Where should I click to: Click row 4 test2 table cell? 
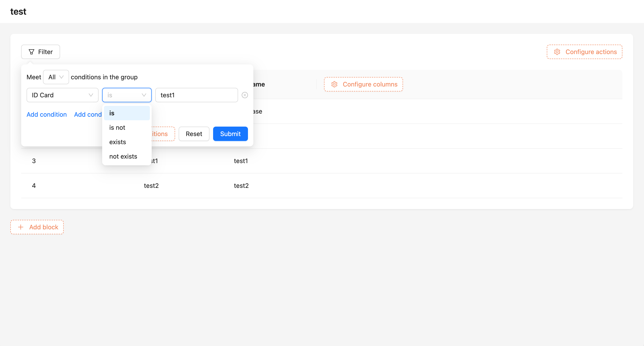click(151, 186)
